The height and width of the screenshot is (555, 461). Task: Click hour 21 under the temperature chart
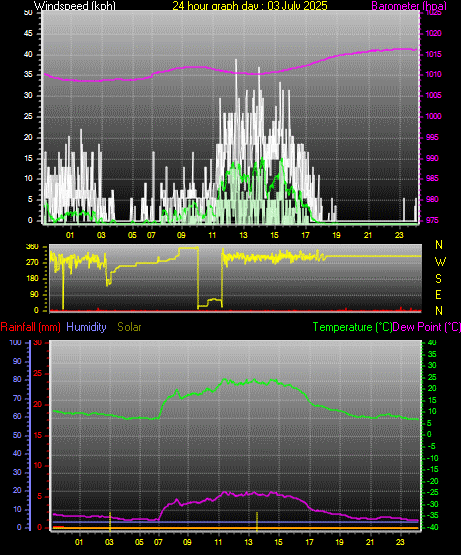point(370,542)
